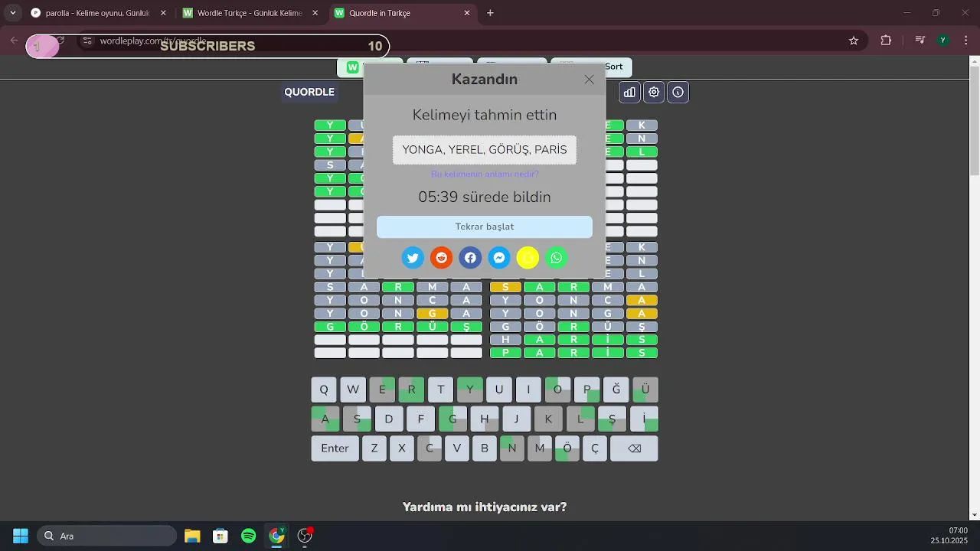Viewport: 980px width, 551px height.
Task: Tap the P key on game keyboard
Action: coord(587,390)
